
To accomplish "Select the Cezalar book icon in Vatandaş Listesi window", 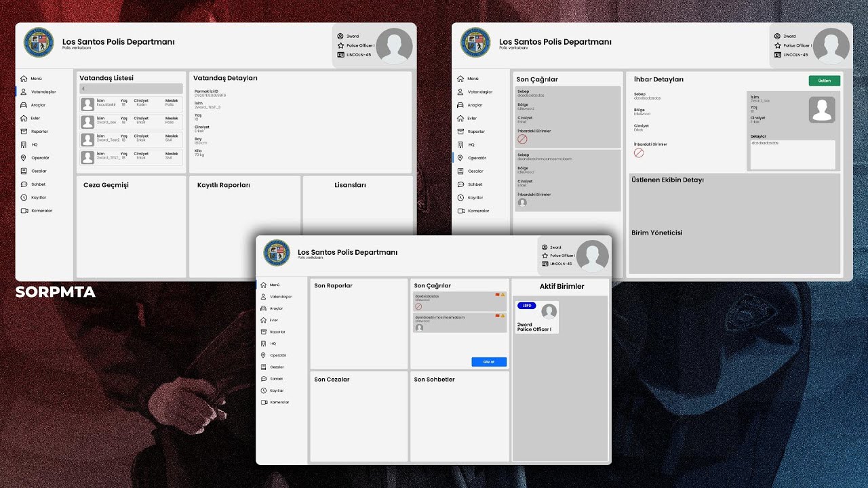I will click(24, 171).
